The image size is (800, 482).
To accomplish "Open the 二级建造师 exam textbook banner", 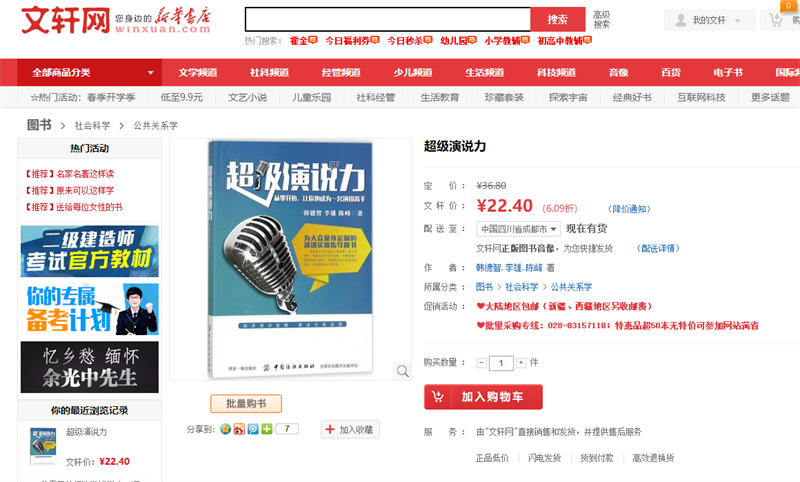I will (90, 251).
